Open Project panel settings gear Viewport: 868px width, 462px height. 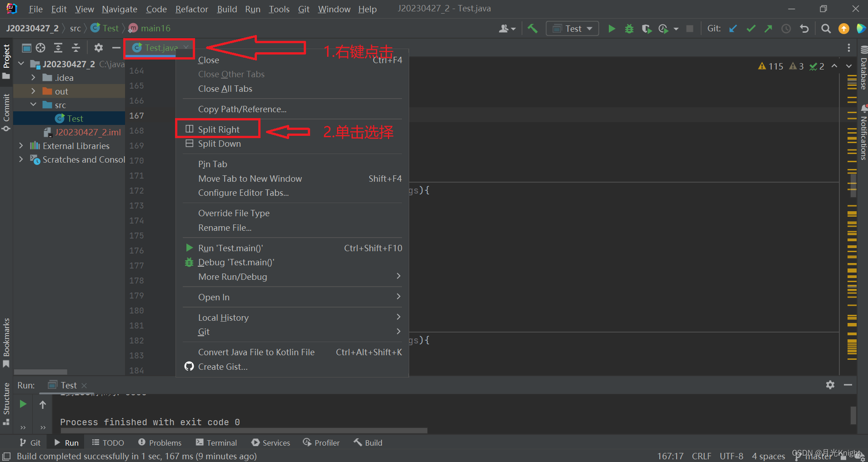click(x=99, y=48)
